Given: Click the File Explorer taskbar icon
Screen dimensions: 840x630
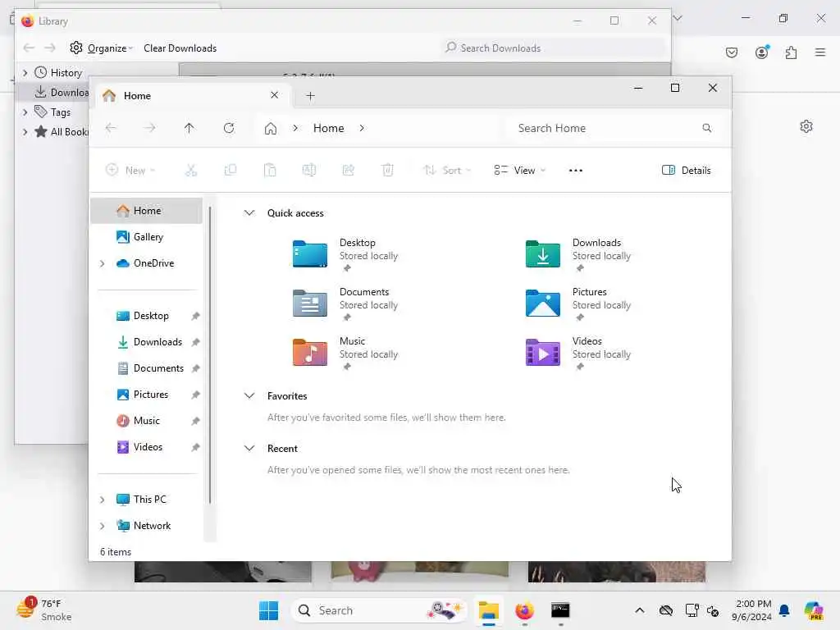Looking at the screenshot, I should coord(489,610).
